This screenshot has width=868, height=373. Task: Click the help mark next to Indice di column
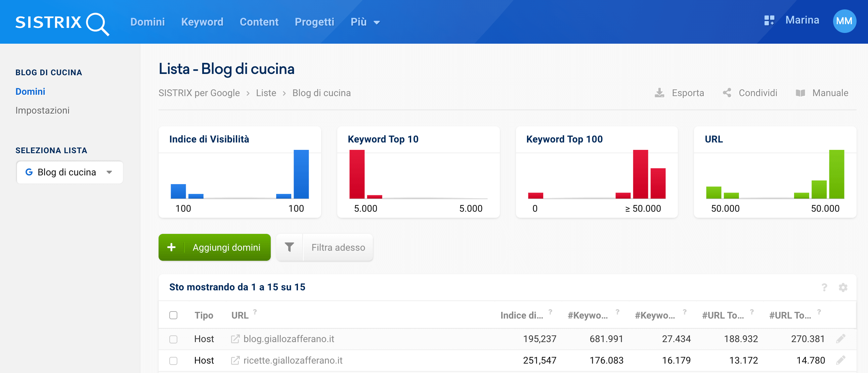tap(550, 312)
